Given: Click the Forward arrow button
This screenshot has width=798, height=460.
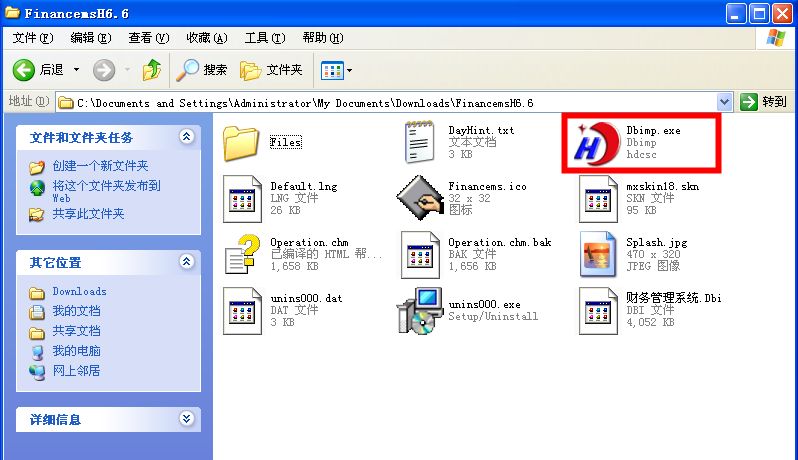Looking at the screenshot, I should click(104, 70).
